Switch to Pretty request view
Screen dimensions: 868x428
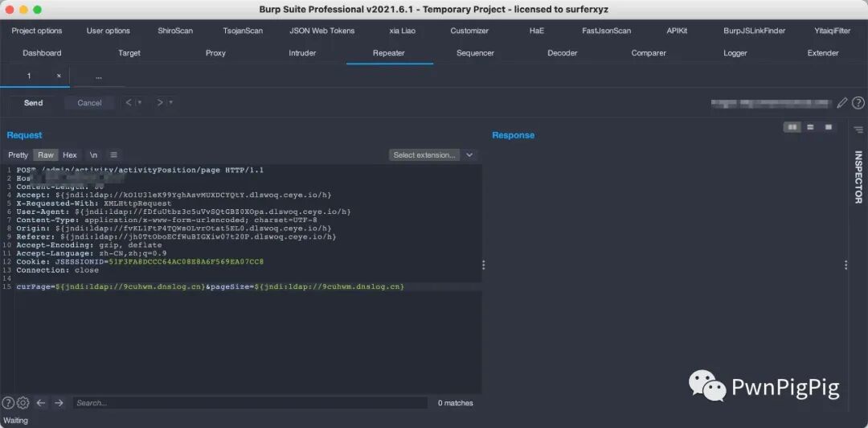(18, 155)
